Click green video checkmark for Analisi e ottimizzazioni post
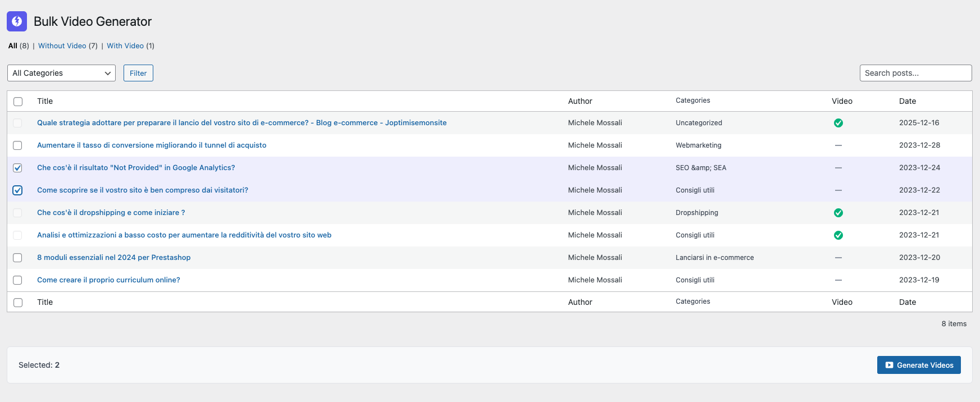The height and width of the screenshot is (402, 980). (838, 235)
